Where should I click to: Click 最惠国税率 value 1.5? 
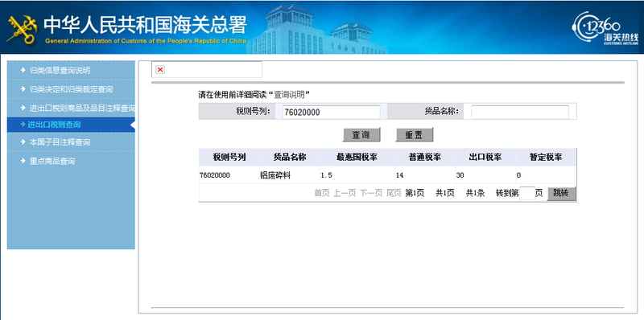tap(326, 175)
